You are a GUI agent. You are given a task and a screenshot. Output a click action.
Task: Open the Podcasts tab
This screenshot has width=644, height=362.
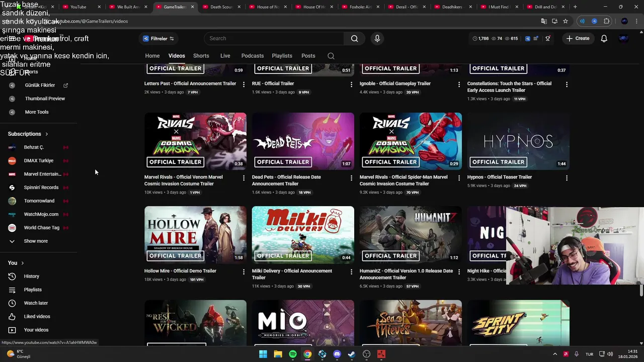[252, 56]
